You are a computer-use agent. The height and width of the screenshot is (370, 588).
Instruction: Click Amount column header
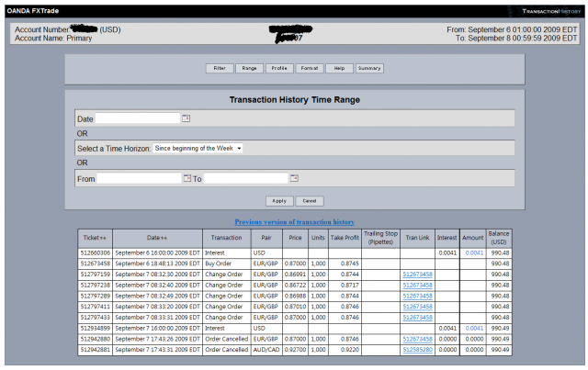[x=473, y=238]
